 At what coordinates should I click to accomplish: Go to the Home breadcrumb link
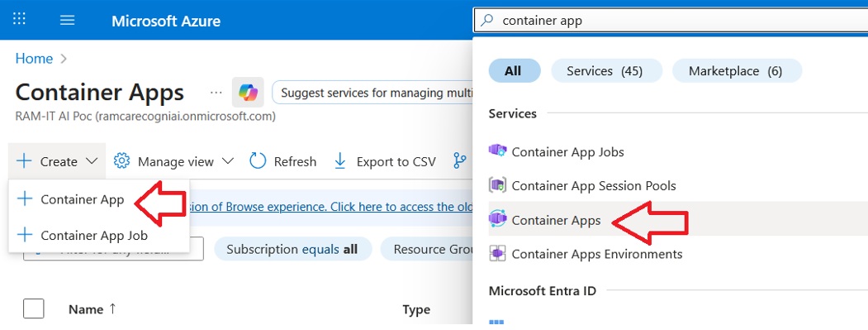35,59
